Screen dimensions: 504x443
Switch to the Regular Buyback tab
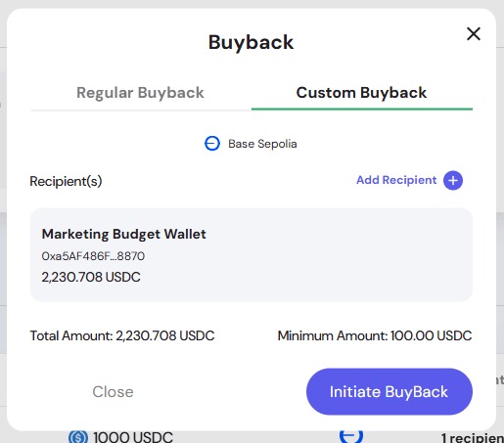140,93
